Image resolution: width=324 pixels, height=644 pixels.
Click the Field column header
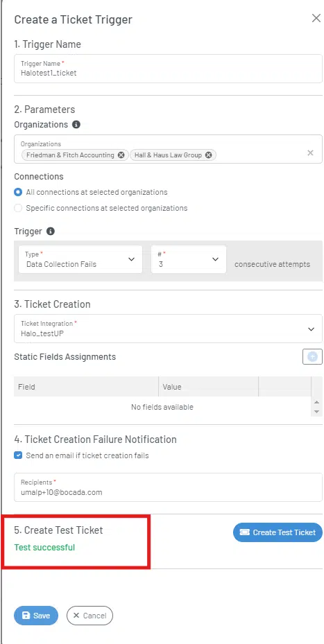[x=86, y=387]
